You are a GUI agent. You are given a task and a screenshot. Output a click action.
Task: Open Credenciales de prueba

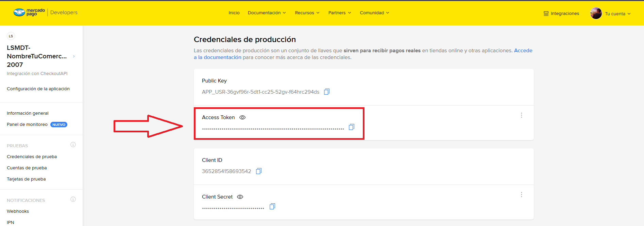pyautogui.click(x=32, y=157)
